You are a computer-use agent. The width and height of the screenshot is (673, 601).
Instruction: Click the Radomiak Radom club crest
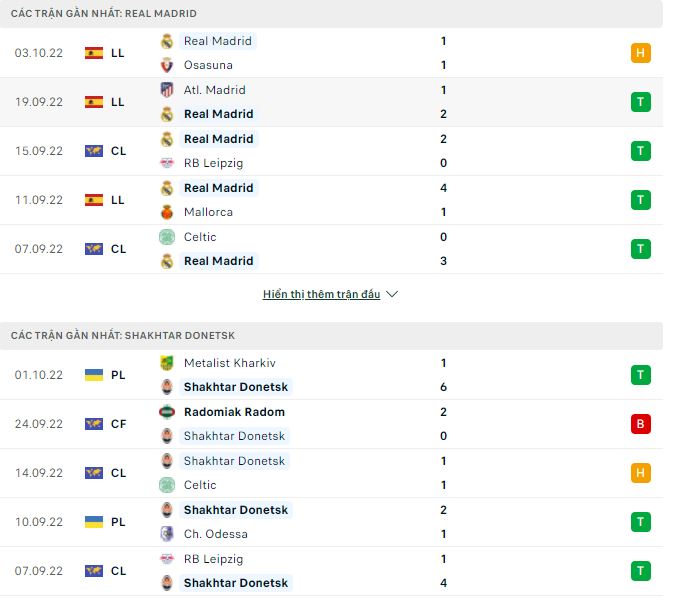(167, 412)
